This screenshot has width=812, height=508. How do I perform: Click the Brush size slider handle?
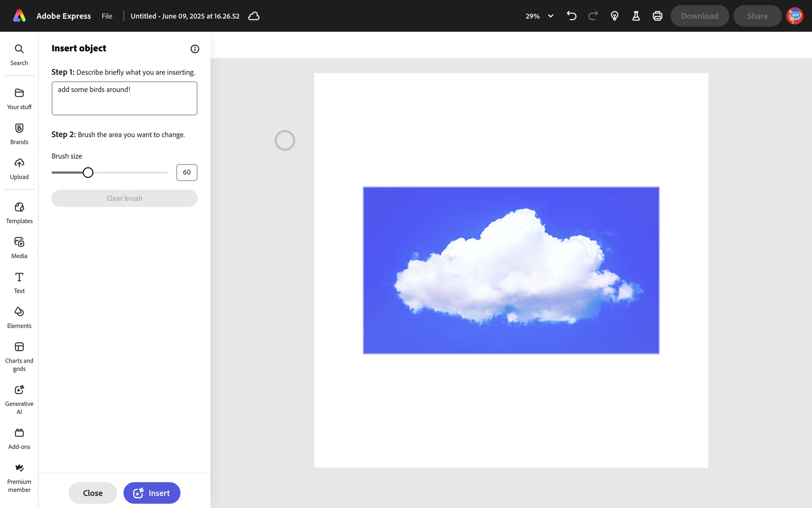(88, 173)
